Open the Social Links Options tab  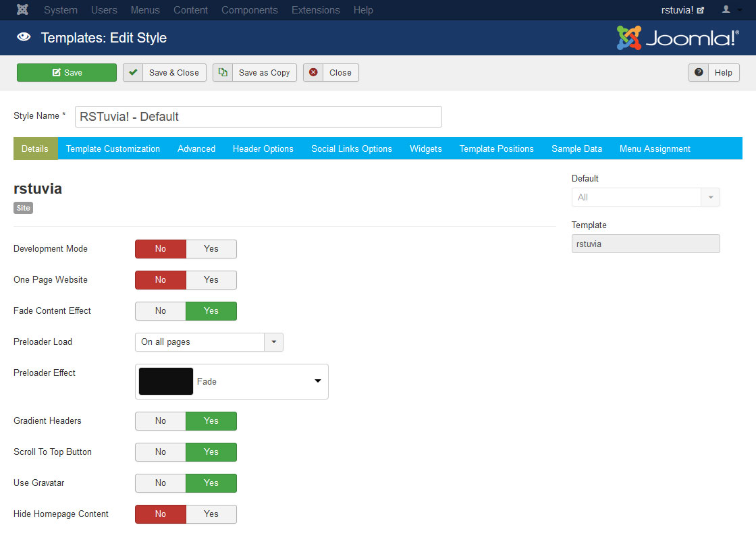coord(352,148)
